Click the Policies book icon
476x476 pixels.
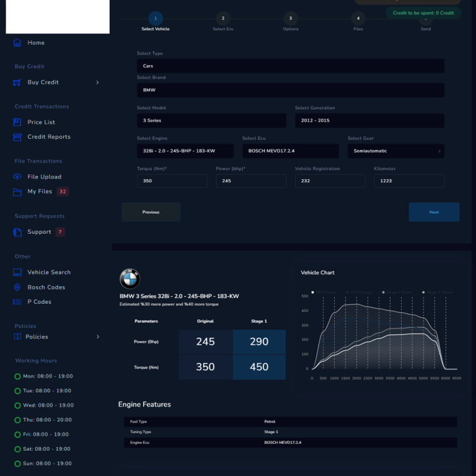pos(17,337)
